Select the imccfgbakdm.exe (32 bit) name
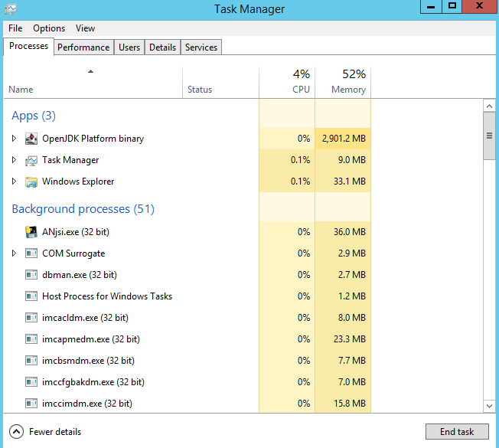This screenshot has width=499, height=448. point(93,382)
